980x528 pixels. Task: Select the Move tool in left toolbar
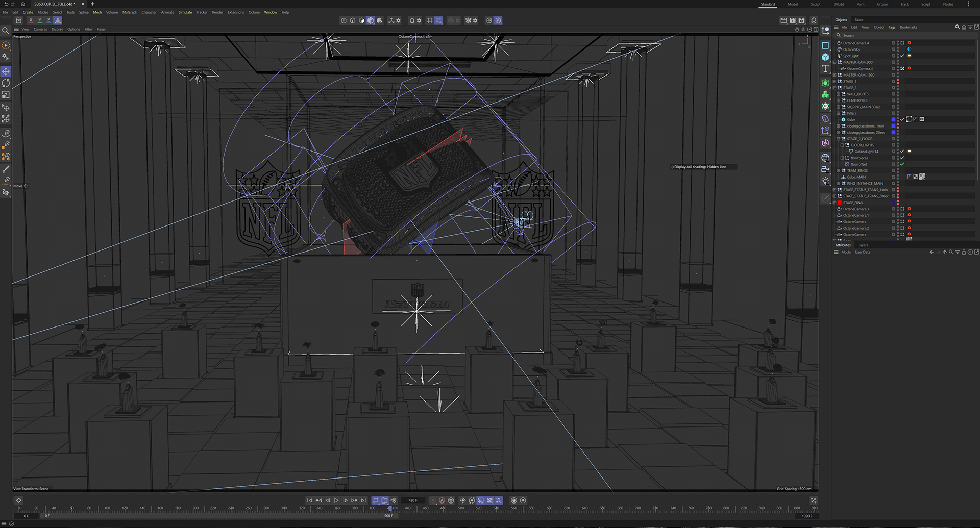pyautogui.click(x=6, y=71)
